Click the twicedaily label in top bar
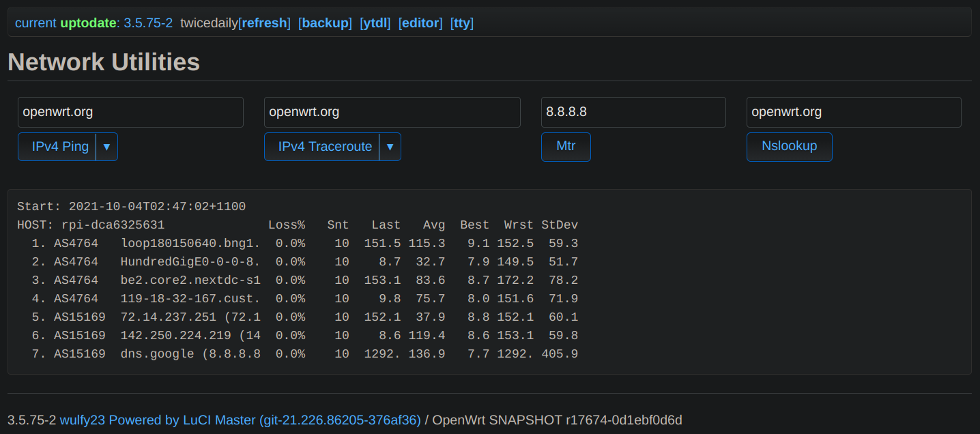Screen dimensions: 980x434 [209, 23]
